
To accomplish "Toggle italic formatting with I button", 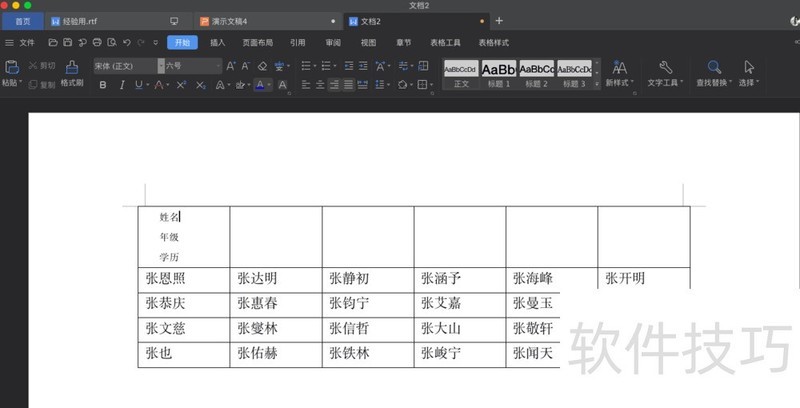I will click(x=122, y=85).
